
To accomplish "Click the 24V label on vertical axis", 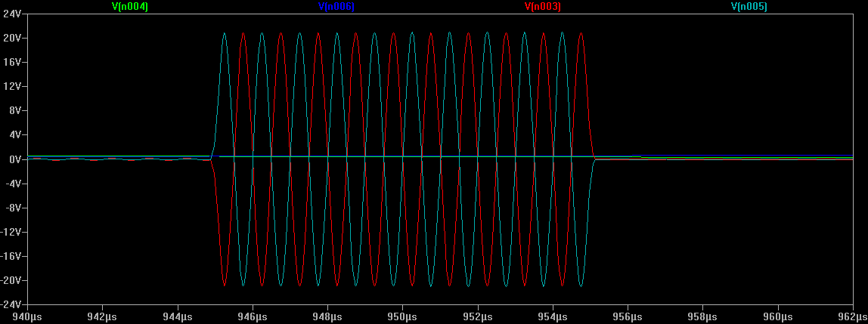I will point(13,14).
